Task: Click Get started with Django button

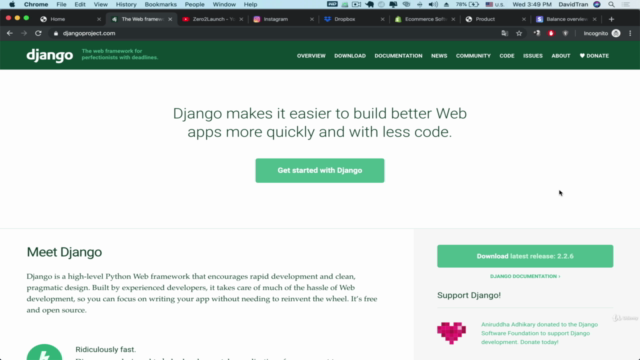Action: coord(320,171)
